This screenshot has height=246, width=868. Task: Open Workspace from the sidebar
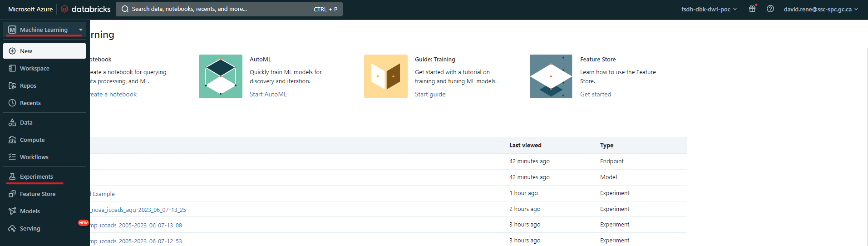[35, 69]
